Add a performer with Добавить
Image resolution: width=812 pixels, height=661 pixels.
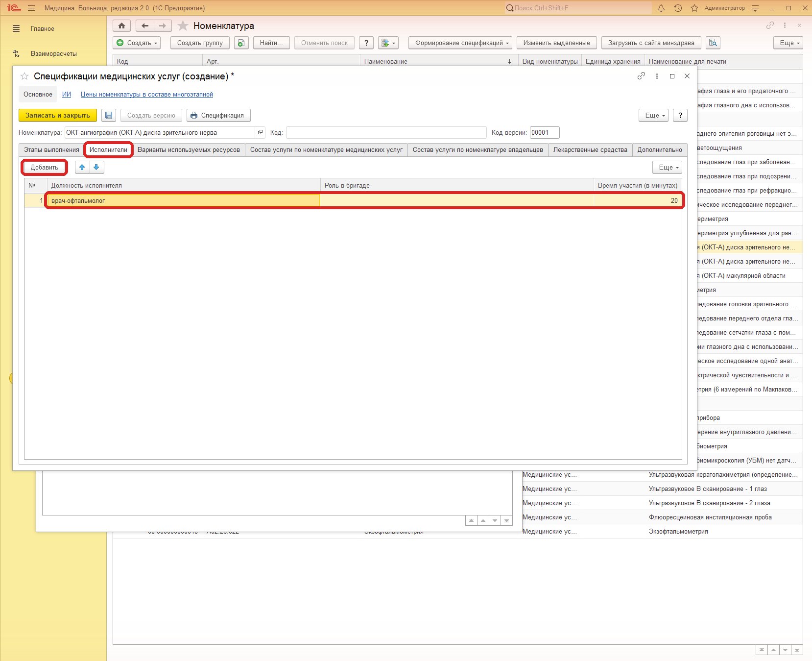[44, 167]
